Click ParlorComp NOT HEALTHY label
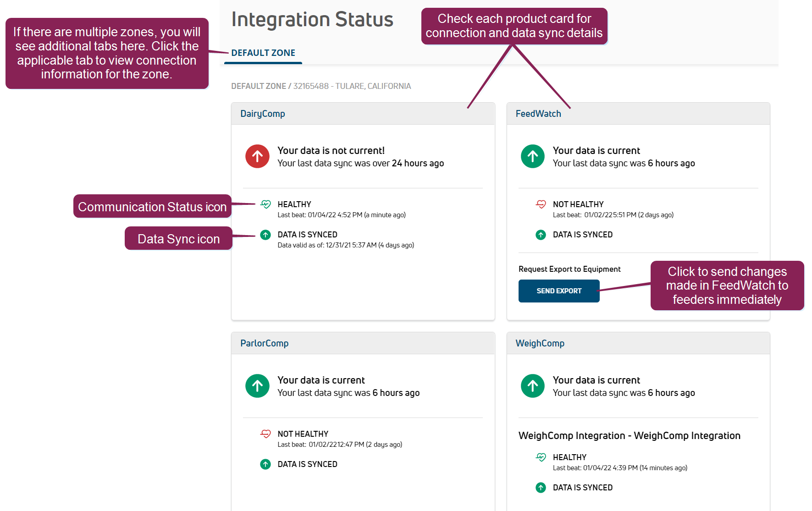The image size is (812, 511). tap(303, 434)
